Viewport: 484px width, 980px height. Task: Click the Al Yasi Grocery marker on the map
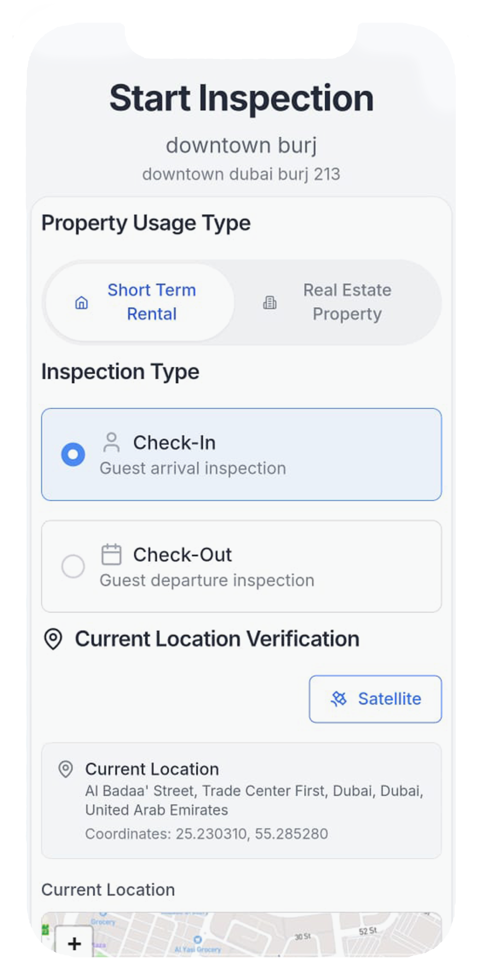[x=197, y=940]
